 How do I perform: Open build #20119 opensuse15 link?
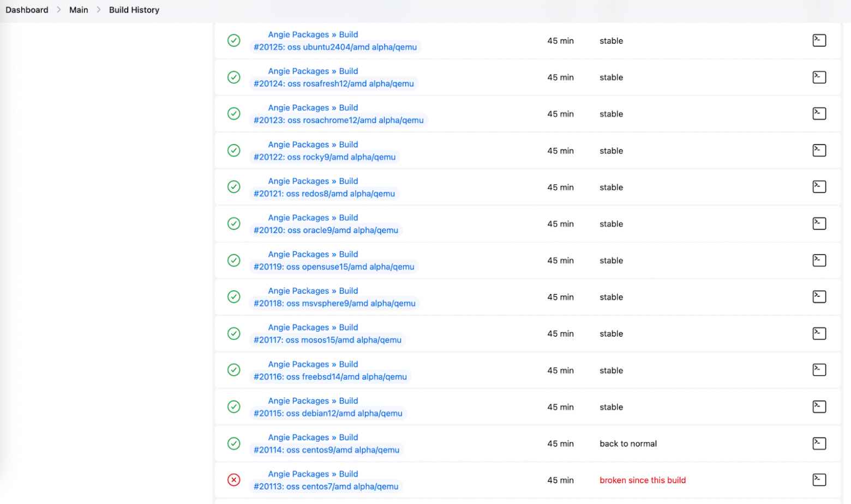[x=333, y=267]
